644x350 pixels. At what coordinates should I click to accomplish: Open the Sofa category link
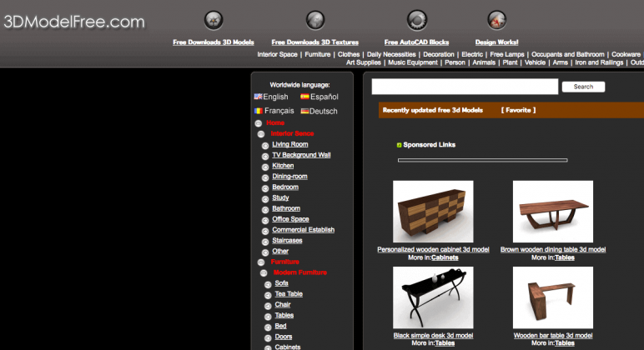tap(281, 283)
